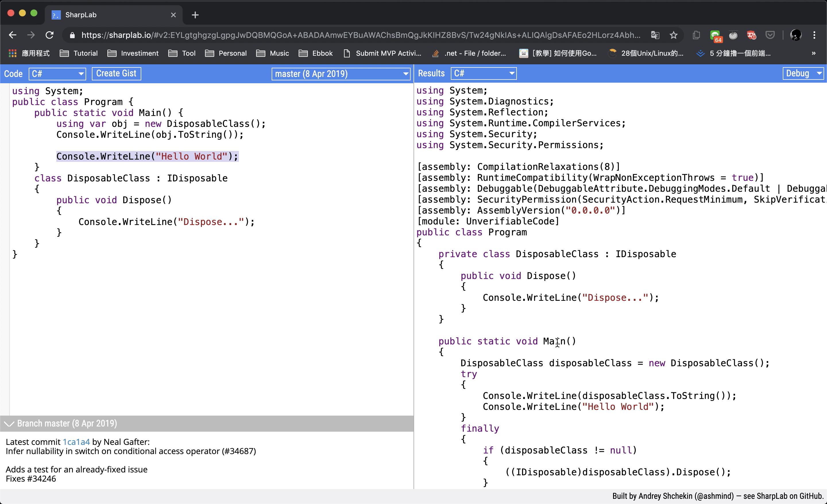
Task: Open the Personal bookmark folder
Action: tap(225, 53)
